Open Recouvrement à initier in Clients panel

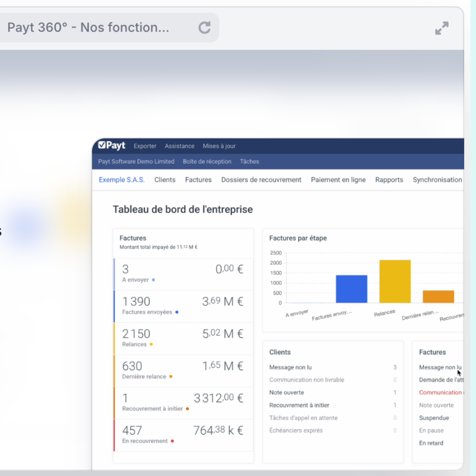[x=333, y=405]
